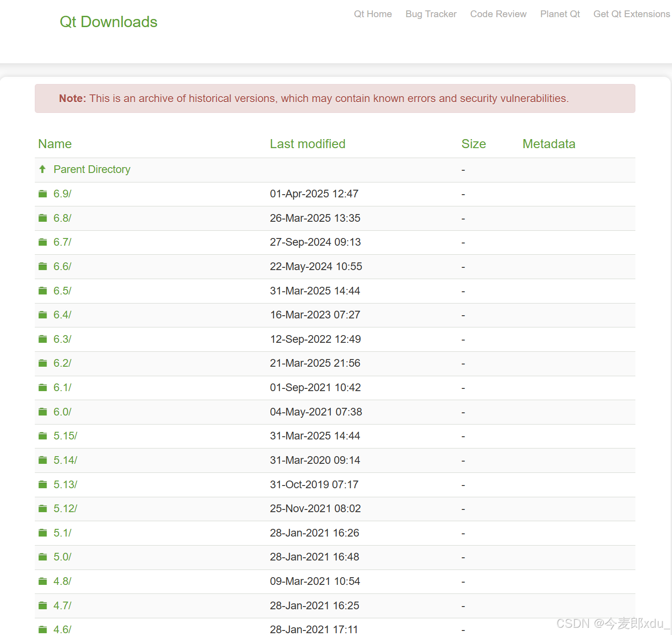Click the archive warning Note banner
This screenshot has width=672, height=635.
(x=335, y=98)
